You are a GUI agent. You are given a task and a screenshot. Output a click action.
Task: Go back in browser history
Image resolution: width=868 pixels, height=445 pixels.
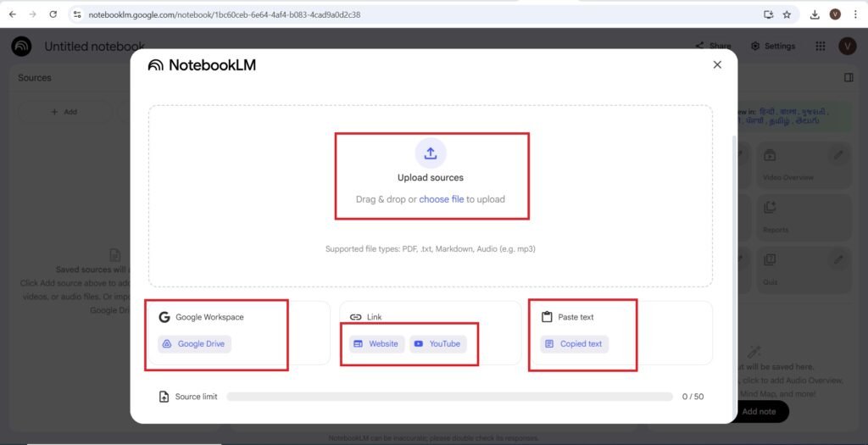click(12, 14)
